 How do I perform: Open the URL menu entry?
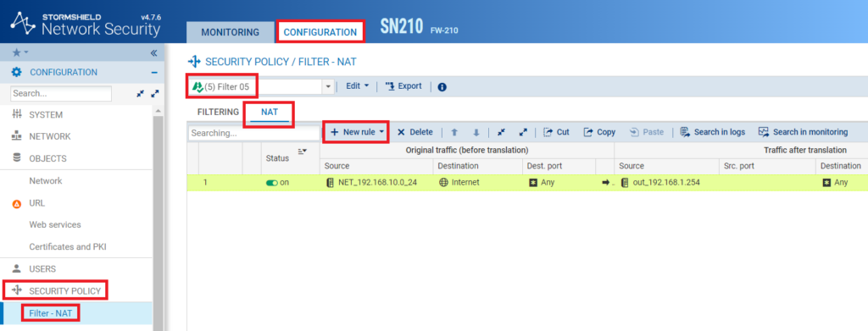tap(37, 203)
